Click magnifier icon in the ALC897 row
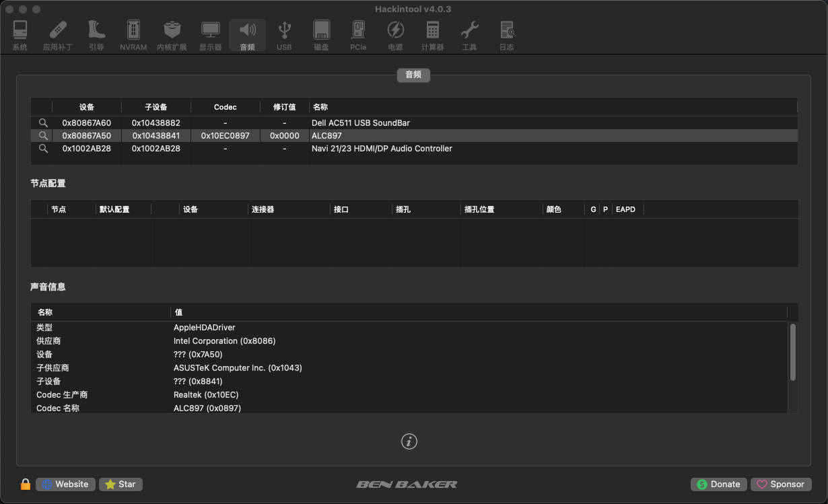The image size is (828, 504). point(43,136)
